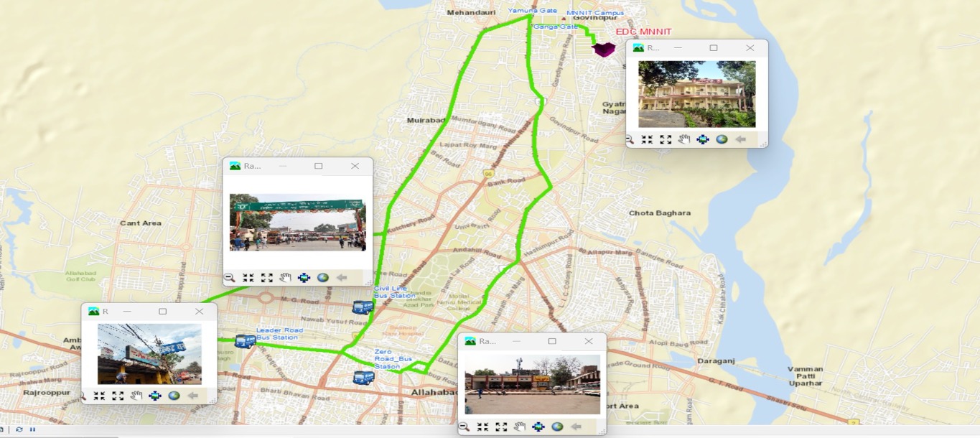980x438 pixels.
Task: Click the Leader Road Bus Station bus marker
Action: 245,341
